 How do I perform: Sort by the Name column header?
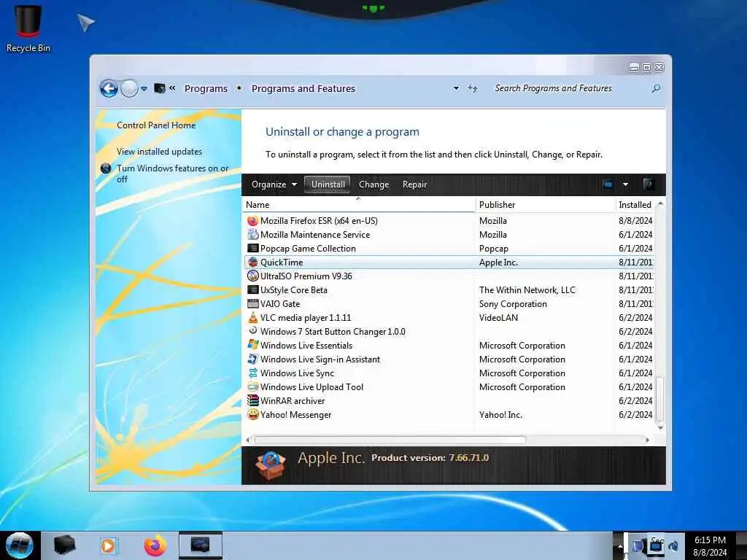tap(359, 205)
